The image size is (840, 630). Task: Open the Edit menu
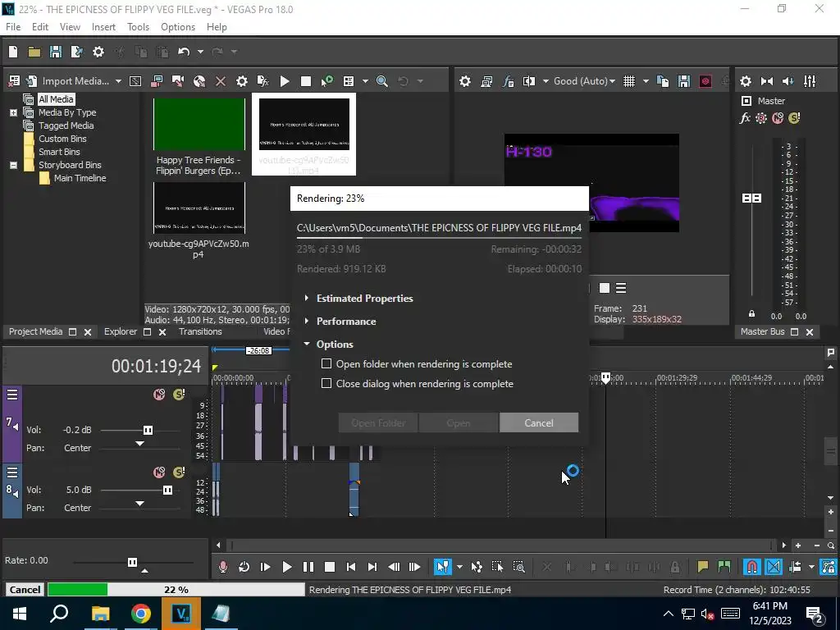pos(39,27)
